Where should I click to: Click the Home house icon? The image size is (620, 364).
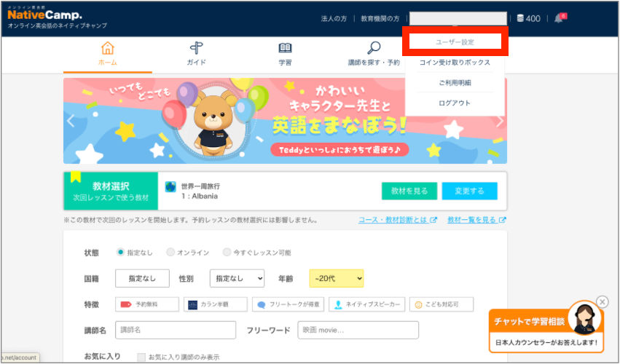tap(108, 49)
